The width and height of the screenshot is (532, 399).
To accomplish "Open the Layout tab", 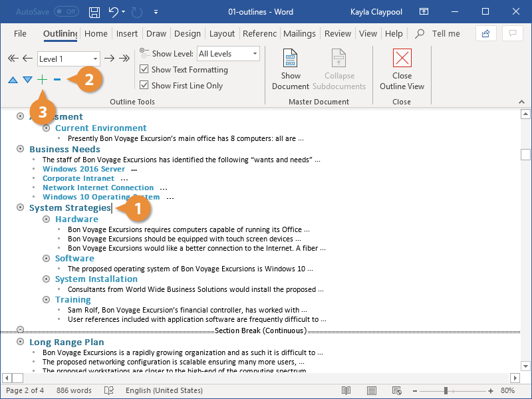I will coord(222,34).
